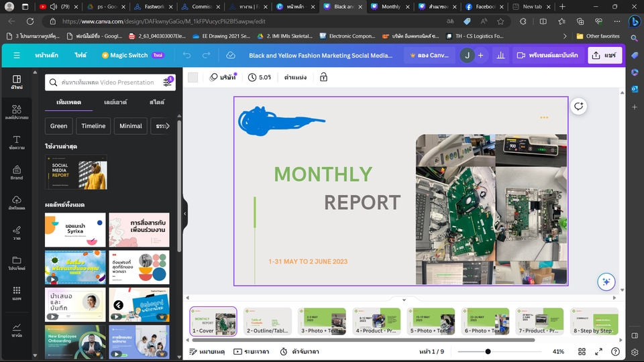Open the J user avatar
This screenshot has width=644, height=362.
467,55
